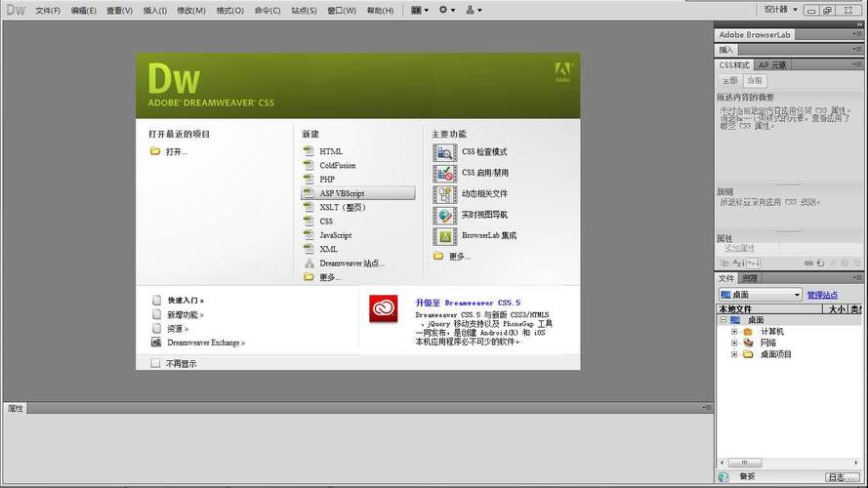The height and width of the screenshot is (488, 868).
Task: Click the Dw logo in the menu bar
Action: coord(16,10)
